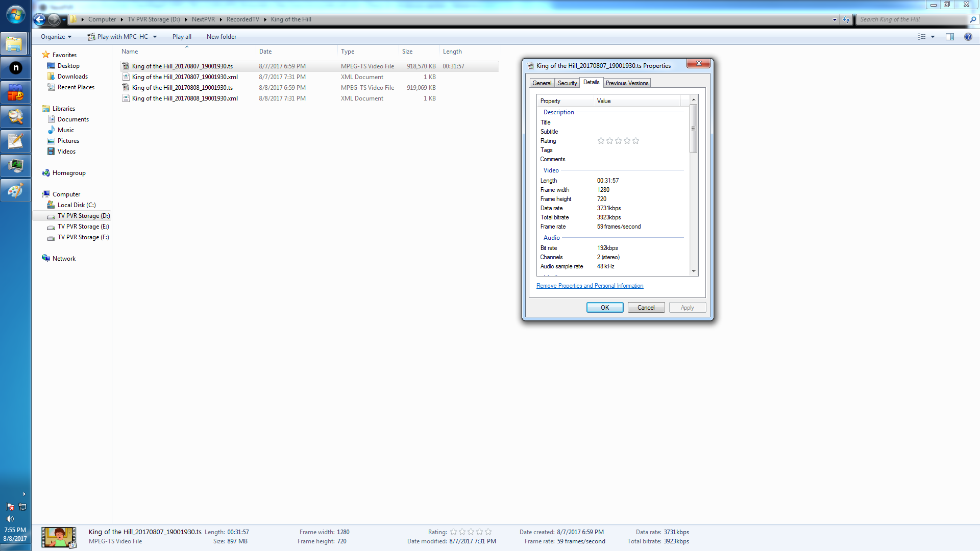980x551 pixels.
Task: Open Desktop in Favorites
Action: pyautogui.click(x=68, y=66)
